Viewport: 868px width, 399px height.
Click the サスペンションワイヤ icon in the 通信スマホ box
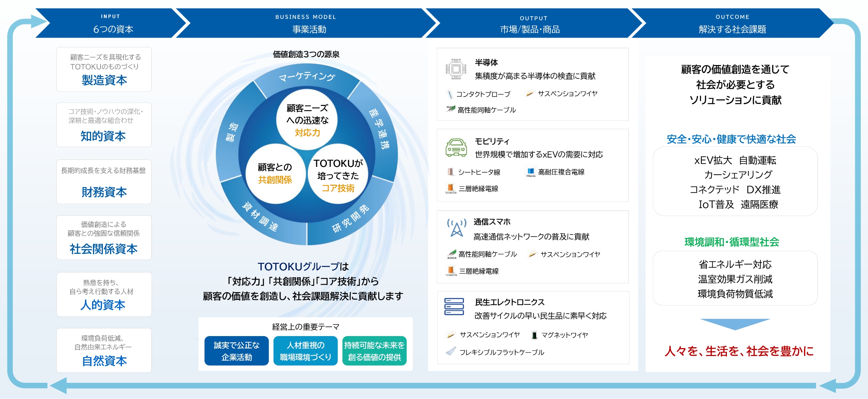(x=532, y=254)
